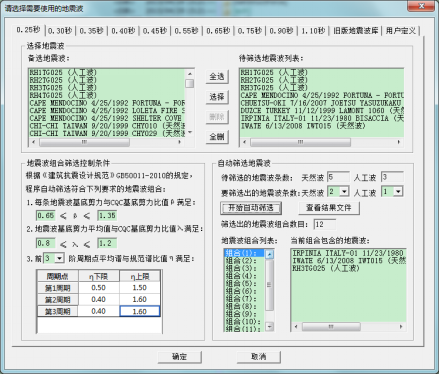Switch to the 0.75秒 tab
This screenshot has height=375, width=439.
tap(250, 31)
